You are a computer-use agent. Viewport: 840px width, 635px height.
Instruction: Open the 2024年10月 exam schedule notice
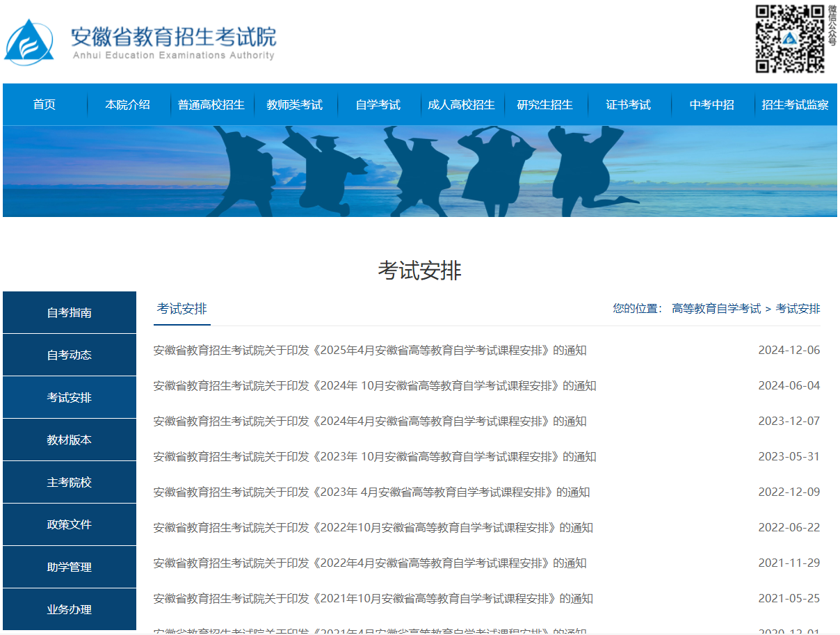pos(375,386)
